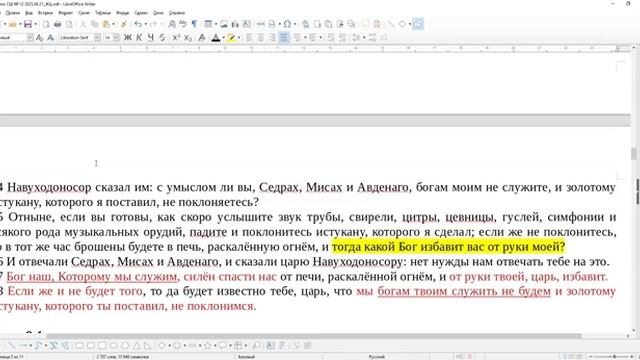Toggle Italic (К) formatting
Screen dimensions: 640x360
139,38
